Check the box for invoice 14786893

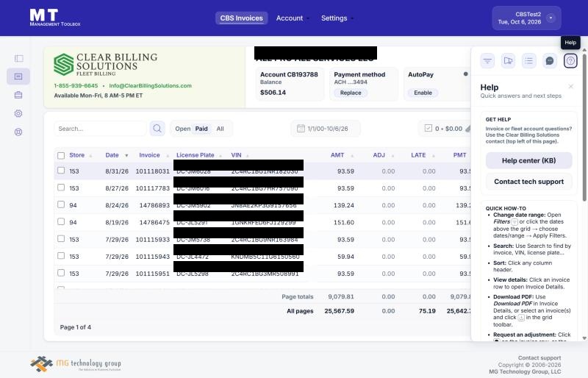pyautogui.click(x=61, y=204)
